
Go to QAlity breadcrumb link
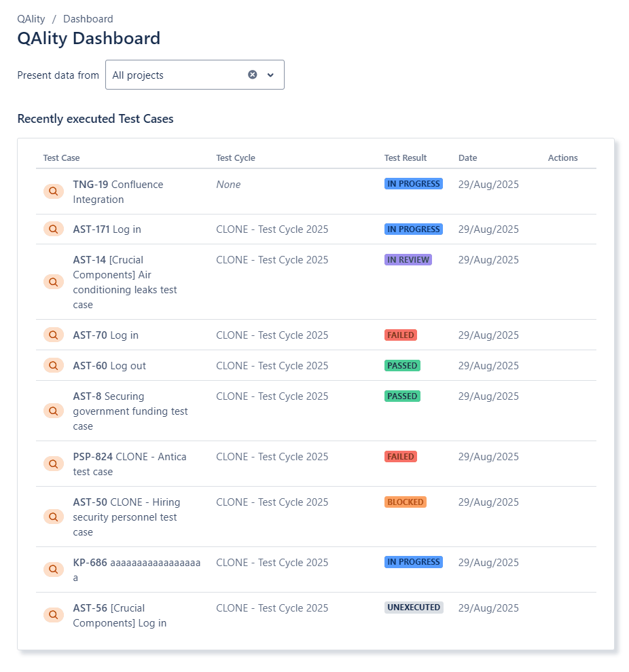coord(31,19)
